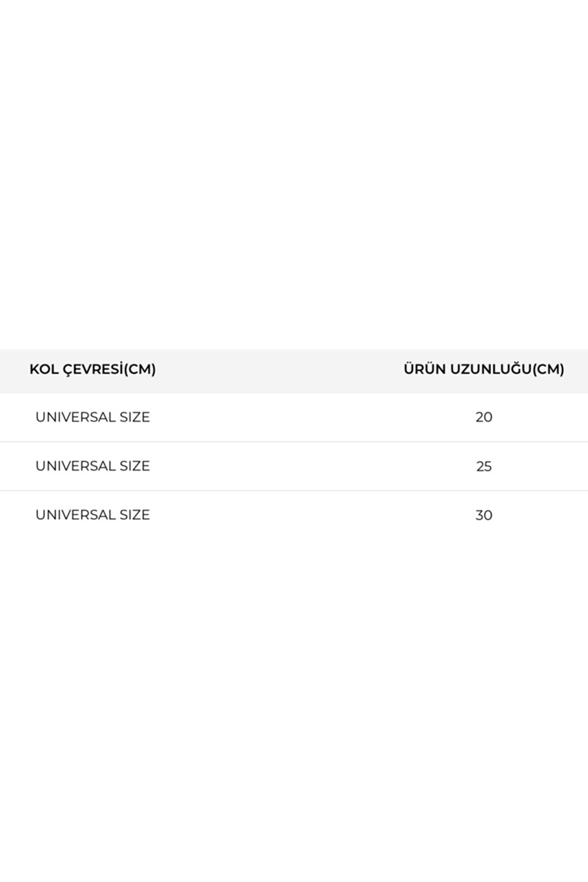588x882 pixels.
Task: Click the word SIZE in the 25 row
Action: pyautogui.click(x=135, y=466)
